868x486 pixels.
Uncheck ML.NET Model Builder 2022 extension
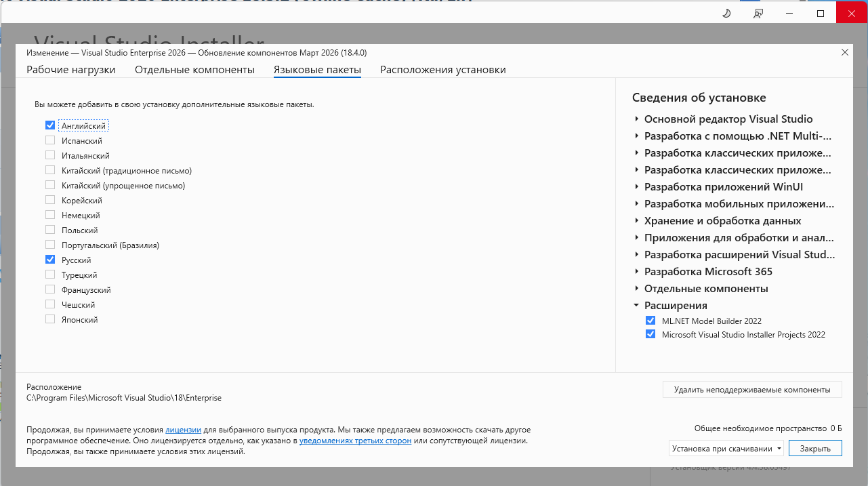[x=650, y=321]
